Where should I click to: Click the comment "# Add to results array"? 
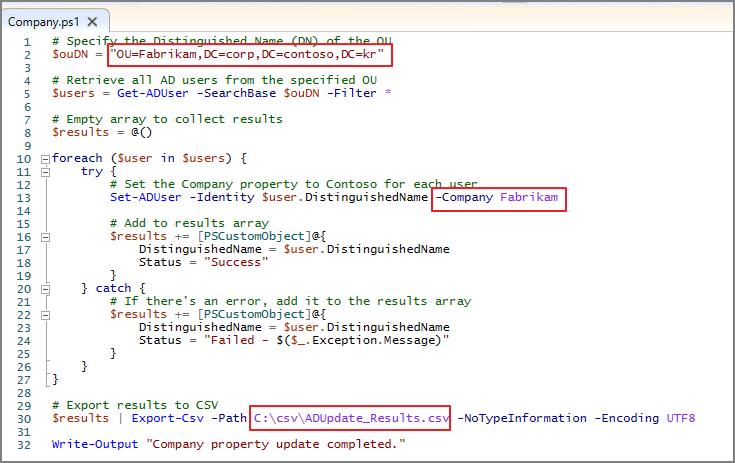(x=189, y=223)
